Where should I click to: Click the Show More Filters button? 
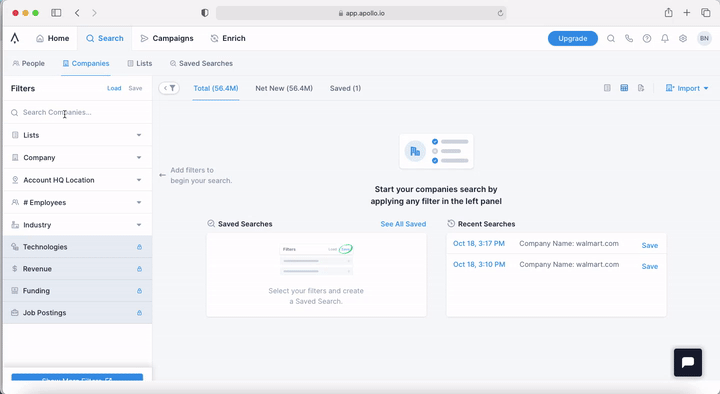[77, 377]
